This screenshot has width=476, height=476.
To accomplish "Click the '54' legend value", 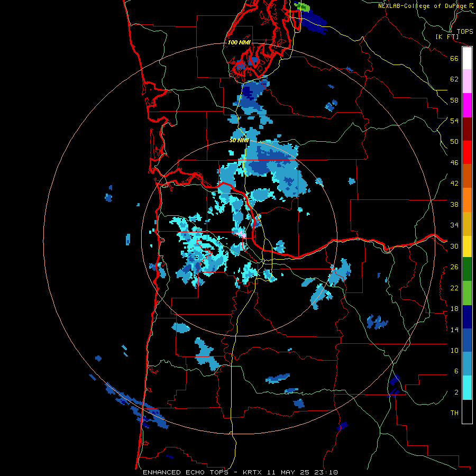I will click(454, 121).
